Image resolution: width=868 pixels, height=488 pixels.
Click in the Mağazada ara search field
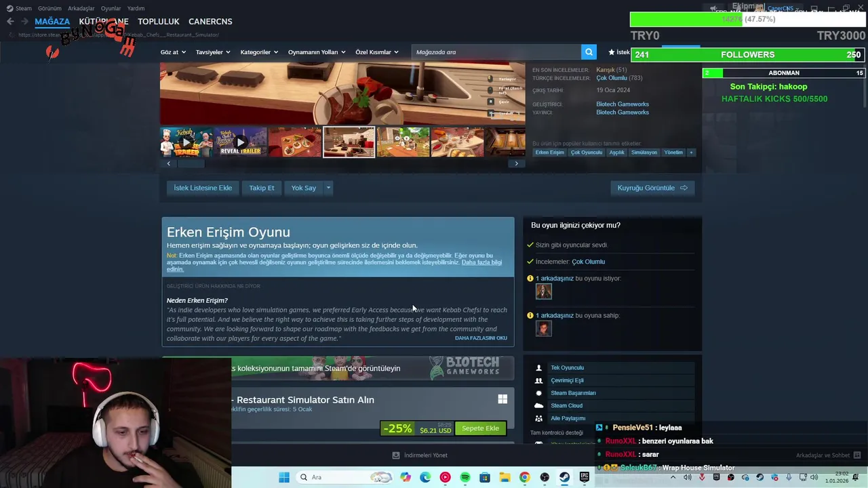(x=496, y=52)
